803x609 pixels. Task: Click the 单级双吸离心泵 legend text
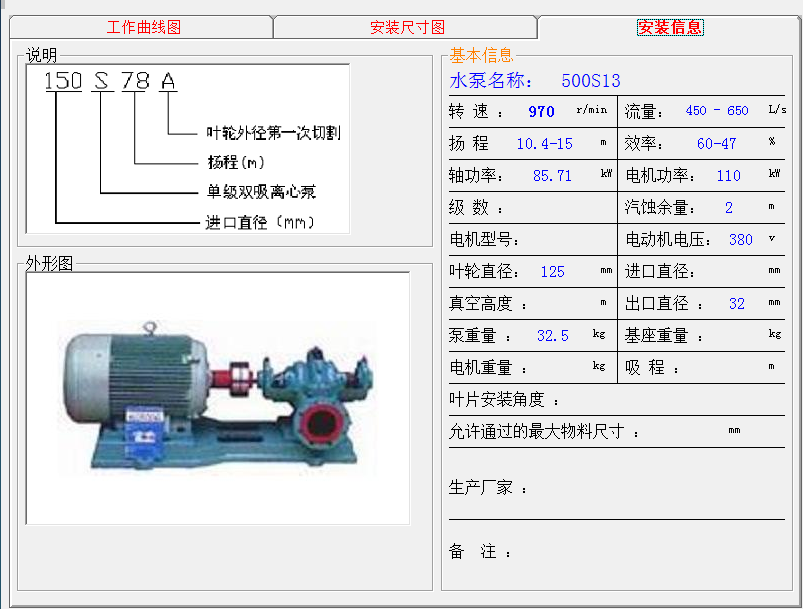[x=261, y=192]
